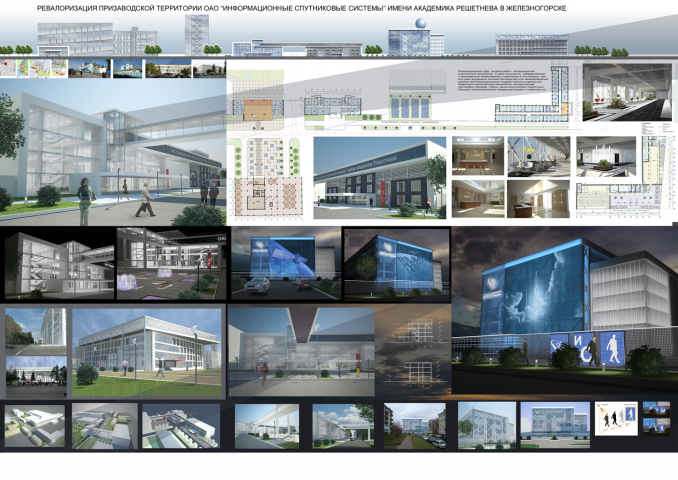Click the poster title beginning "РЕВАЛОРИЗАЦИЯ ПРИЗАВОДСКОЙ ТЕРРИТОРИИ"

pyautogui.click(x=301, y=8)
